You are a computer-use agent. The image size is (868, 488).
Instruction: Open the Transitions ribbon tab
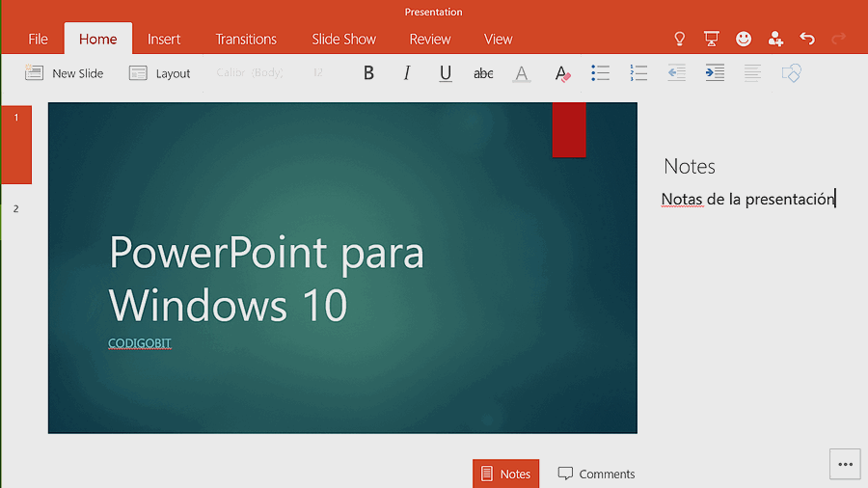(246, 40)
